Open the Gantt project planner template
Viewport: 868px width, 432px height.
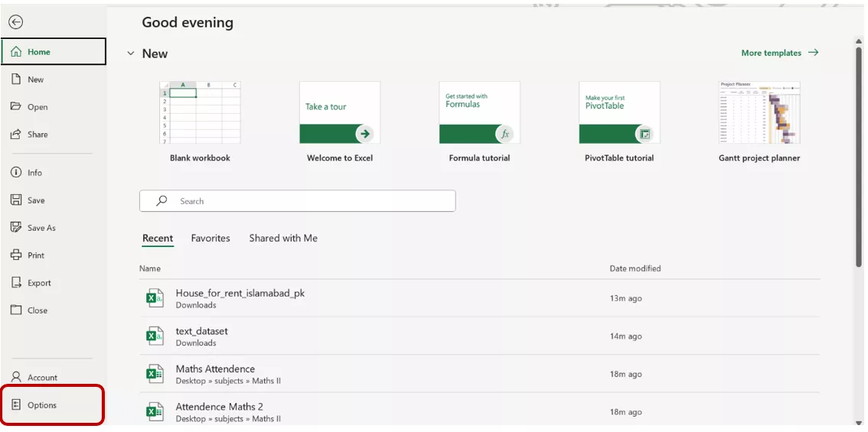pyautogui.click(x=759, y=113)
